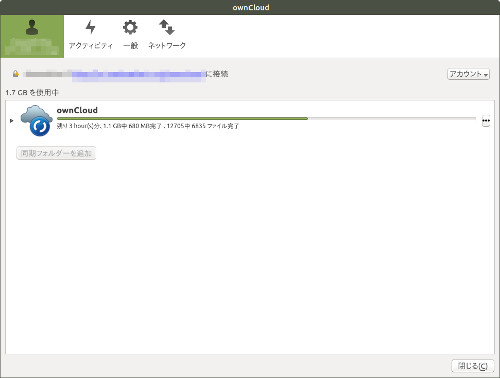
Task: Expand the ownCloud sync folder tree
Action: pyautogui.click(x=12, y=121)
